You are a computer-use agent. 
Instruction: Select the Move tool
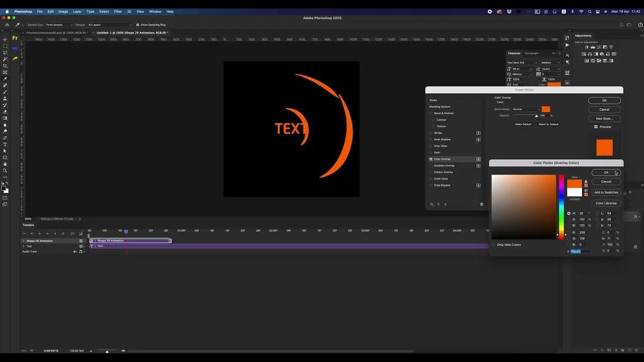[5, 40]
